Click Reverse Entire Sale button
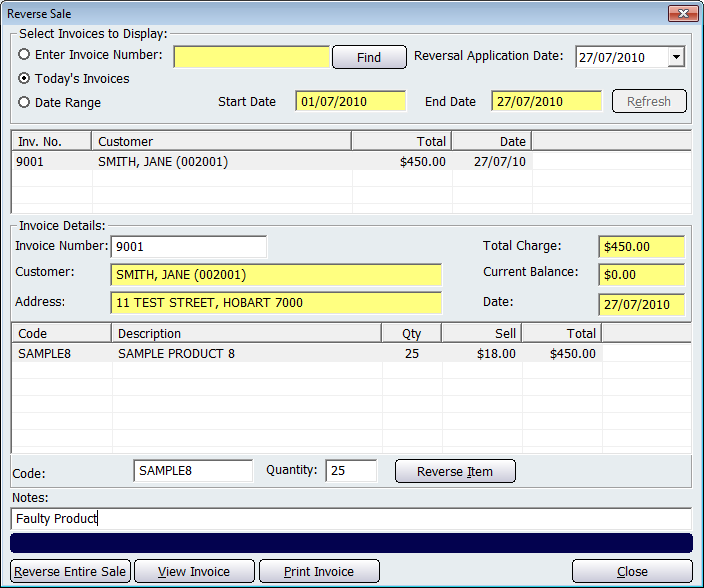The width and height of the screenshot is (704, 588). pos(70,571)
